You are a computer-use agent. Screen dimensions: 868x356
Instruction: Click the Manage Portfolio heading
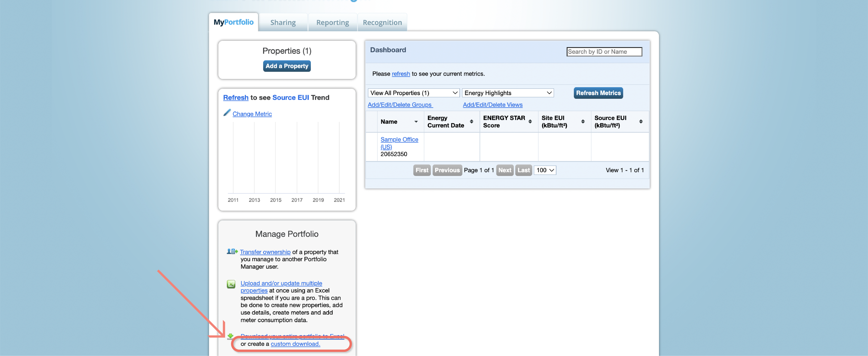point(287,234)
